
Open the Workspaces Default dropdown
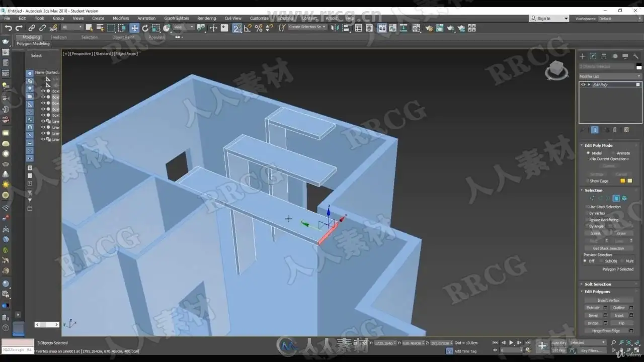tap(619, 19)
